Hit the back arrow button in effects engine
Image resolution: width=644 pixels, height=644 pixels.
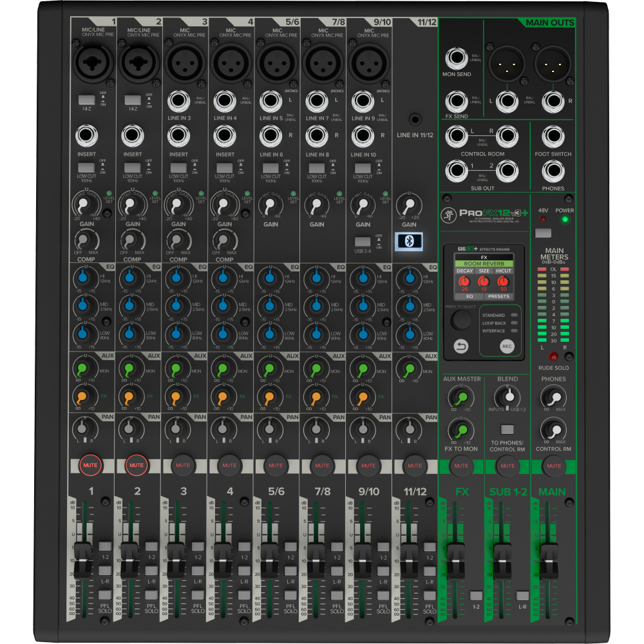[461, 346]
